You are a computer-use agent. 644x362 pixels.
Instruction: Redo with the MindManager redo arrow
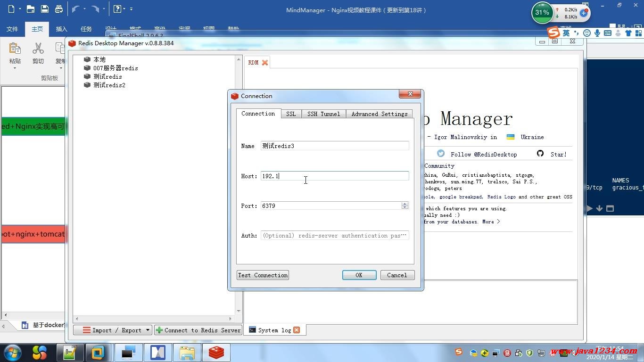[x=95, y=9]
